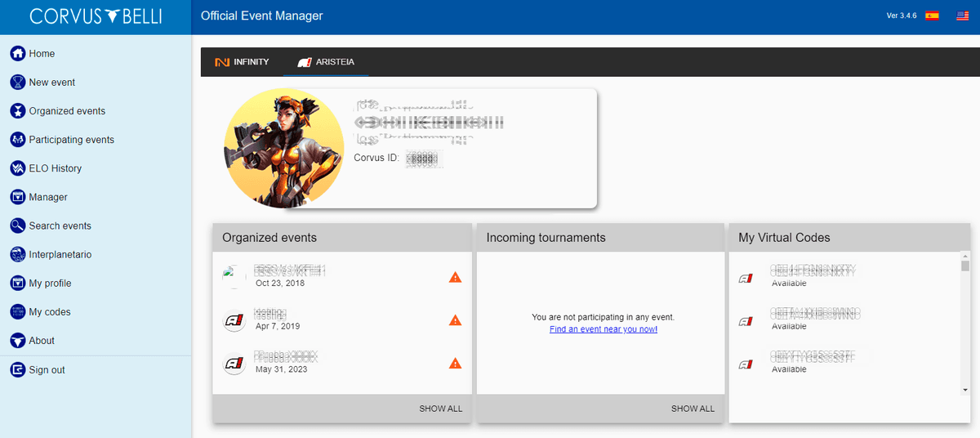The width and height of the screenshot is (980, 438).
Task: Click the New event trophy icon
Action: (17, 83)
